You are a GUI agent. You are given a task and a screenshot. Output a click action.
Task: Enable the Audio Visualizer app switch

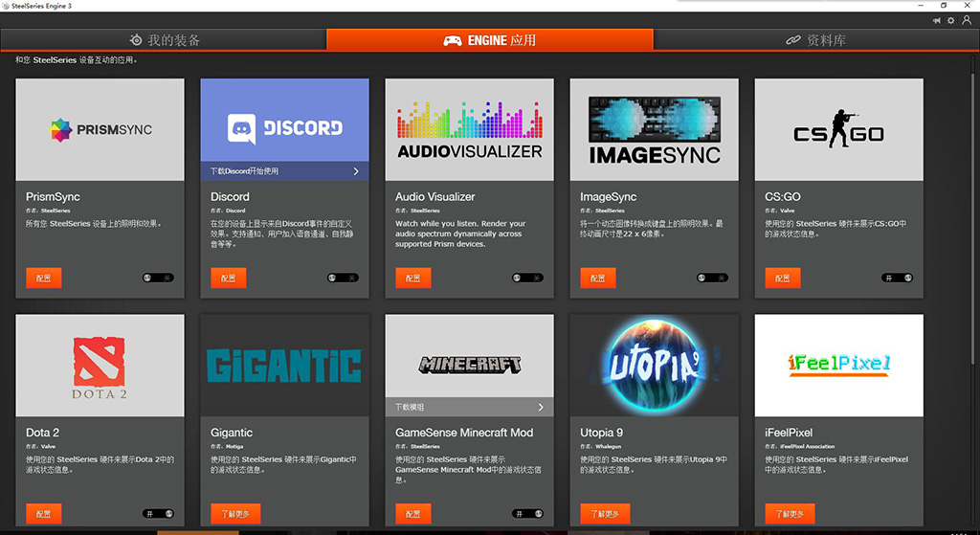527,278
